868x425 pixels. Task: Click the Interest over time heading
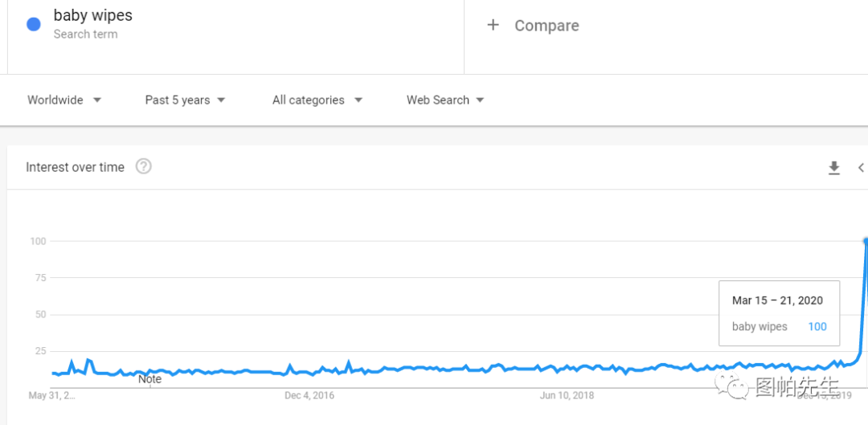click(x=75, y=167)
